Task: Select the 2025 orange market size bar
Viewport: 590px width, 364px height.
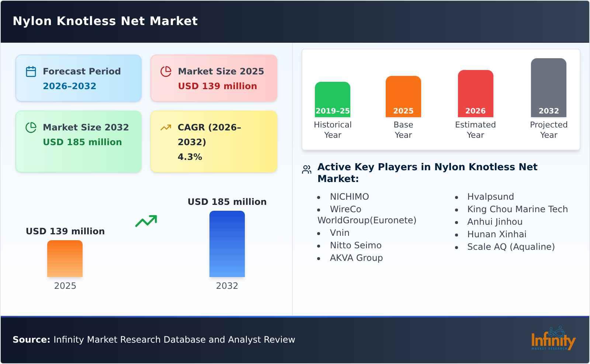Action: [65, 259]
